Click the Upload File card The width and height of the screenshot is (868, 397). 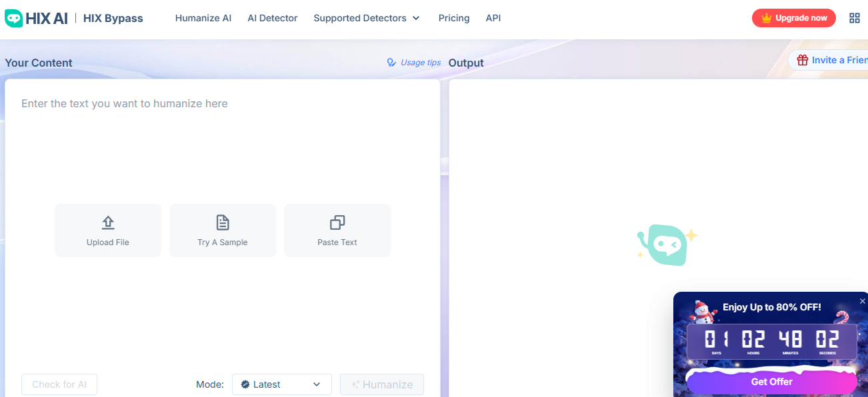[x=108, y=230]
